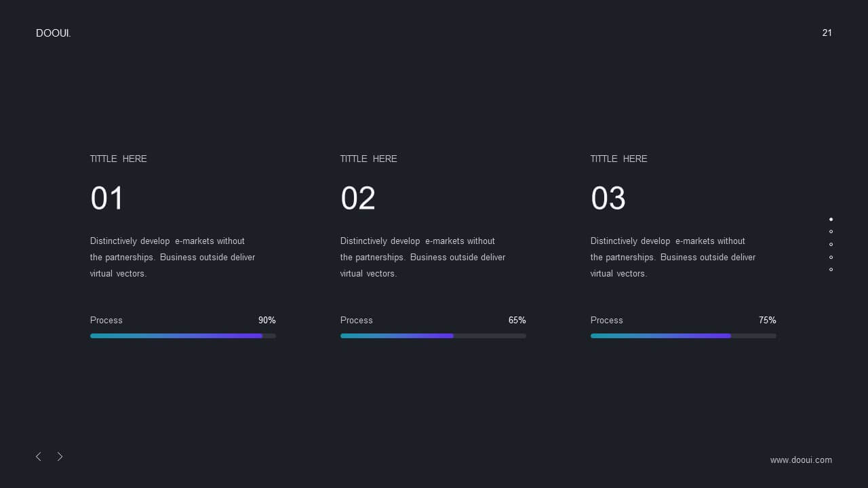Screen dimensions: 868x488
Task: Click the Process label under 02
Action: 357,320
